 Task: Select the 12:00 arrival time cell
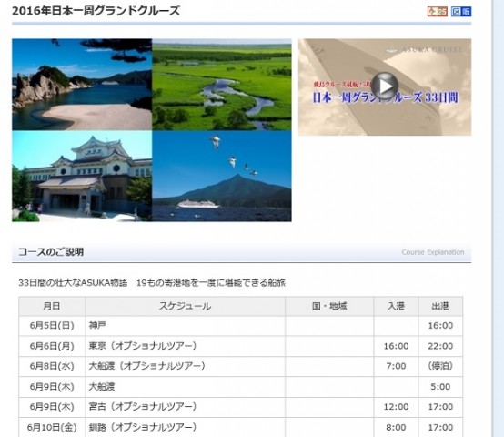click(x=396, y=407)
